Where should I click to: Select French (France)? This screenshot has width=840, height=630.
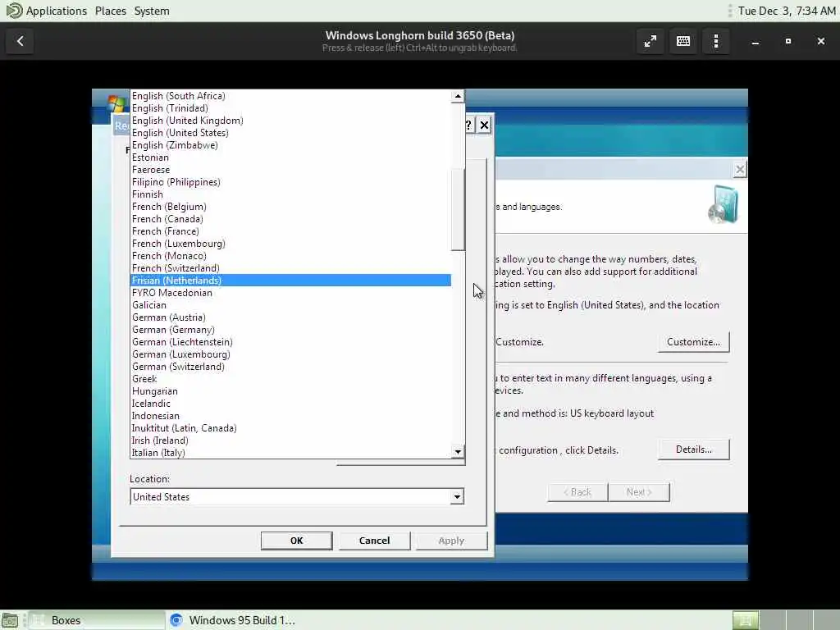[x=291, y=231]
